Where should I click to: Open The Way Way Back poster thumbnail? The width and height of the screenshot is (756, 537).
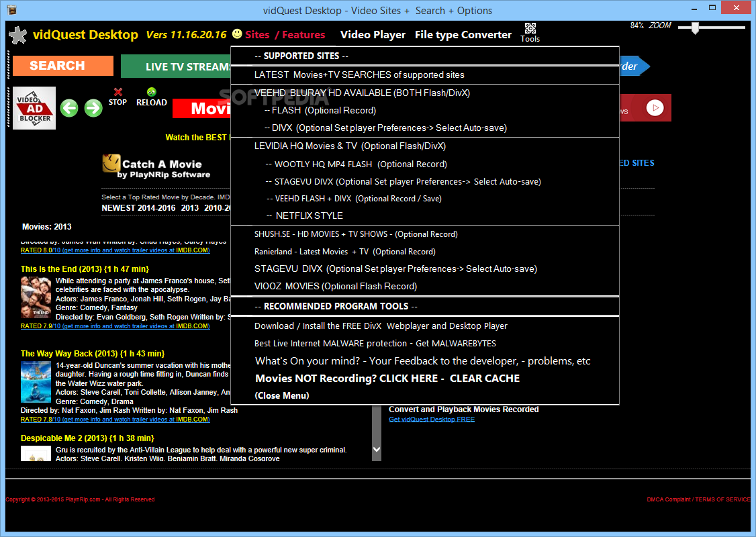(36, 382)
